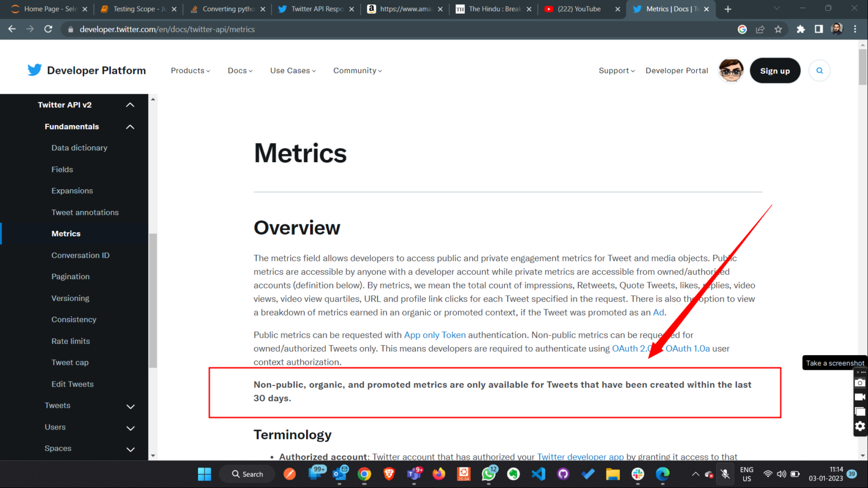Expand the Users sidebar section
868x488 pixels.
(x=130, y=428)
